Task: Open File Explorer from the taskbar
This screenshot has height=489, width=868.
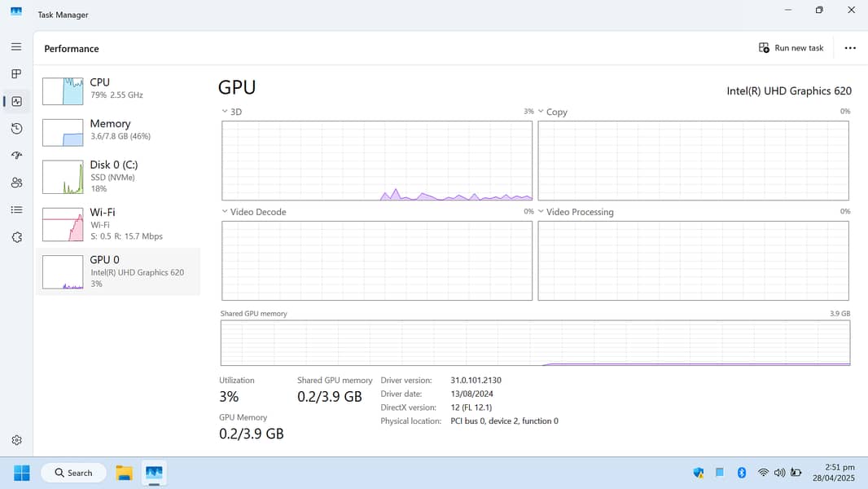Action: [124, 473]
